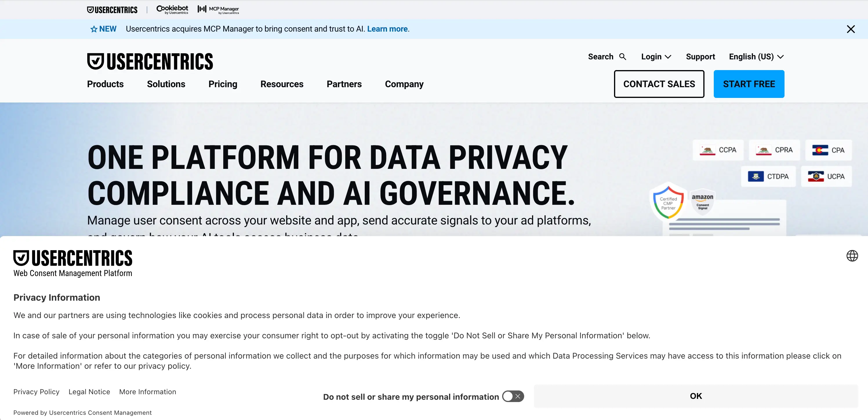Open the Solutions menu
868x420 pixels.
(166, 84)
